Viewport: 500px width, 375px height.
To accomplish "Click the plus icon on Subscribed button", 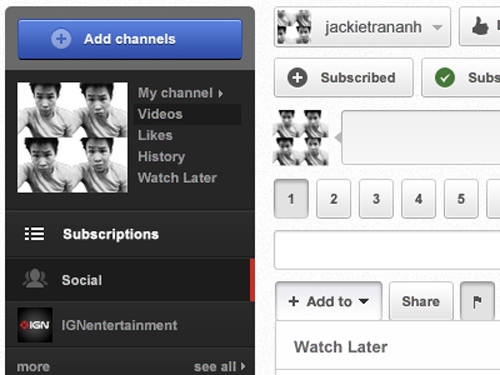I will pos(297,77).
